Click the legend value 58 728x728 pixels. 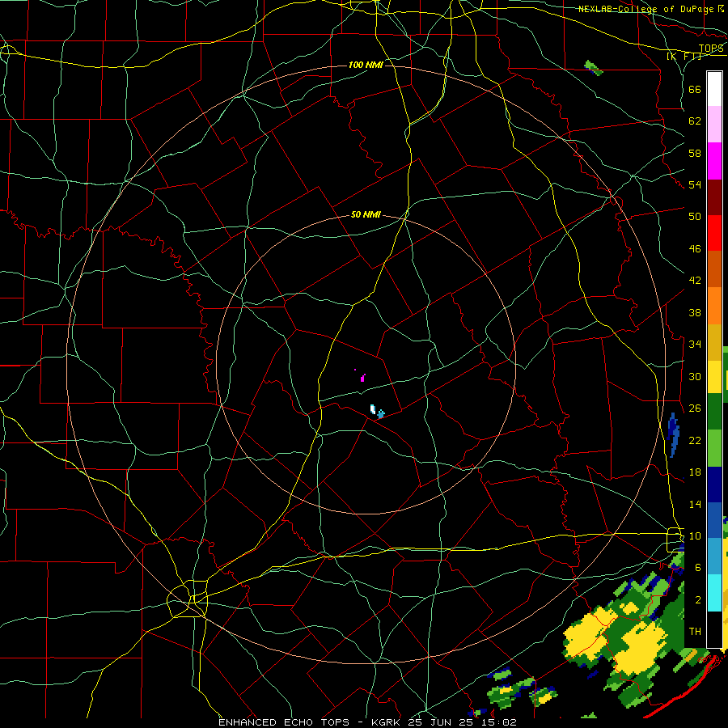click(x=695, y=153)
